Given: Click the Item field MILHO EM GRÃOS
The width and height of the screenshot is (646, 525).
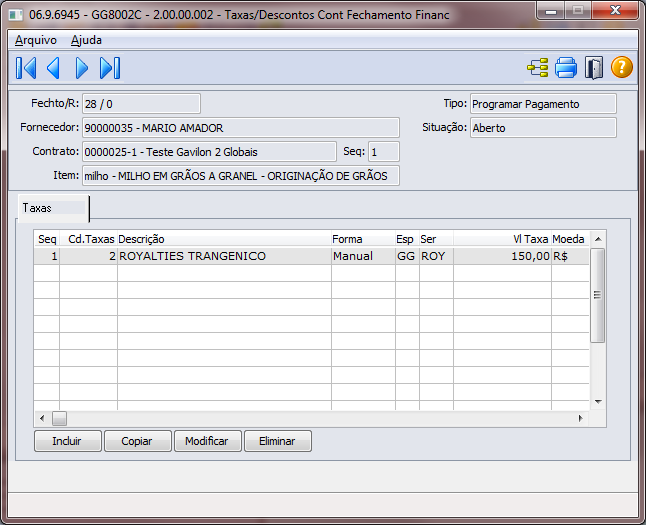Looking at the screenshot, I should [241, 176].
